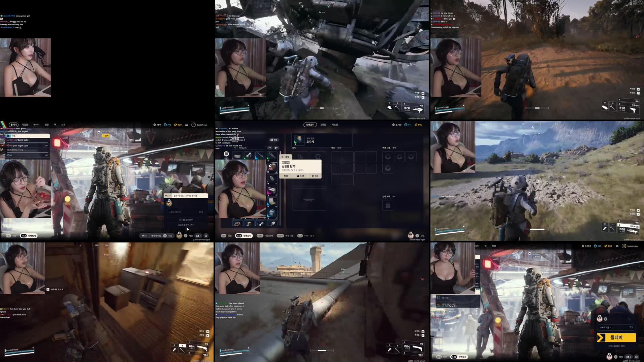The image size is (644, 362).
Task: Open the mail inbox icon on the top bar
Action: pos(186,125)
